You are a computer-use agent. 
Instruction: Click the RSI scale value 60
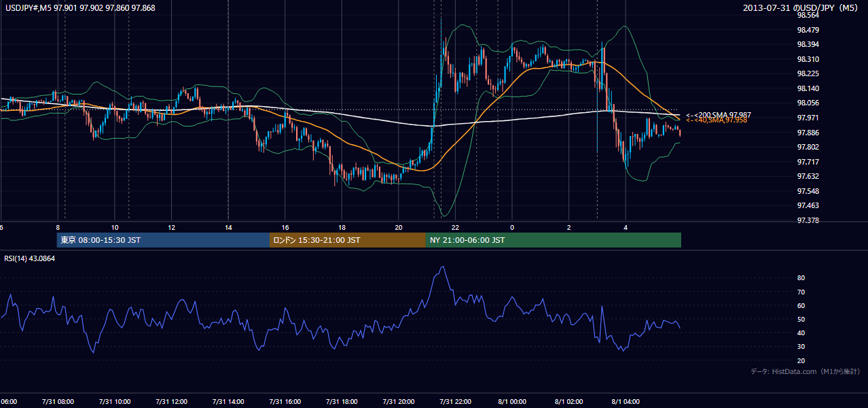(801, 305)
